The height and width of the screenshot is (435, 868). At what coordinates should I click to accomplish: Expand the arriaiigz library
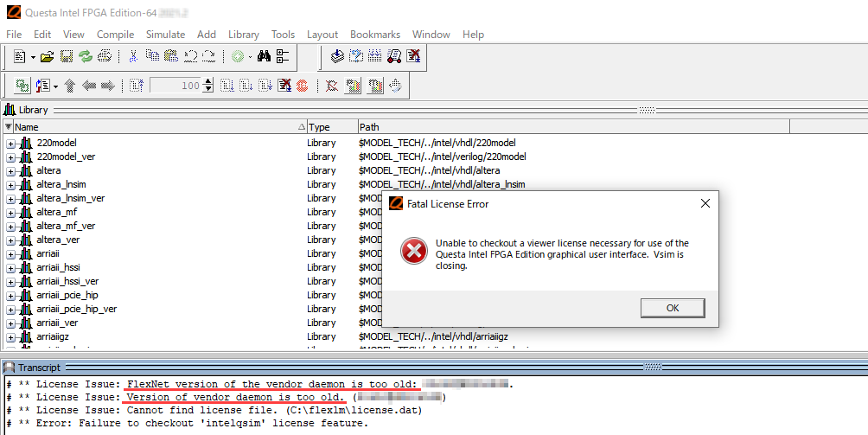coord(10,337)
